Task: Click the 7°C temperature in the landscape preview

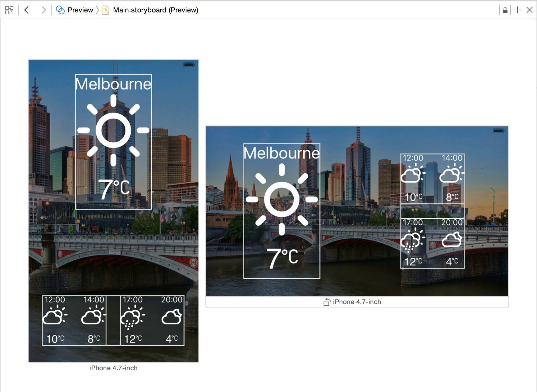Action: click(282, 258)
